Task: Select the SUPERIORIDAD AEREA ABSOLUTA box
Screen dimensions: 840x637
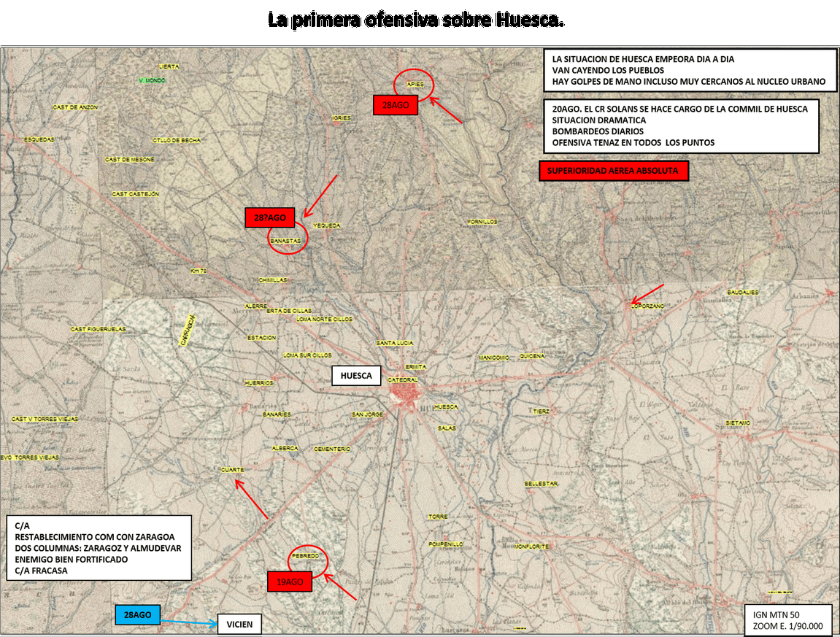Action: tap(613, 171)
